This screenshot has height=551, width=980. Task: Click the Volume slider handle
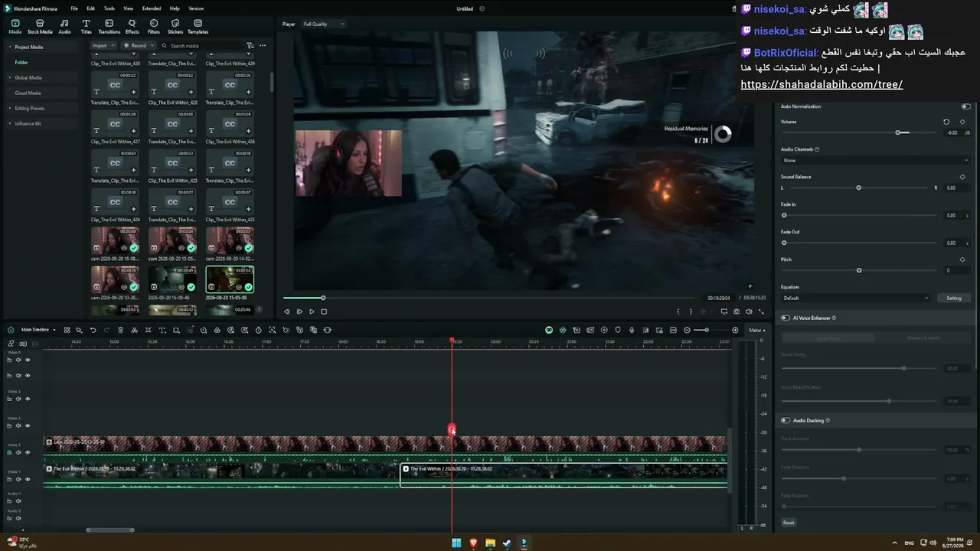pos(898,132)
